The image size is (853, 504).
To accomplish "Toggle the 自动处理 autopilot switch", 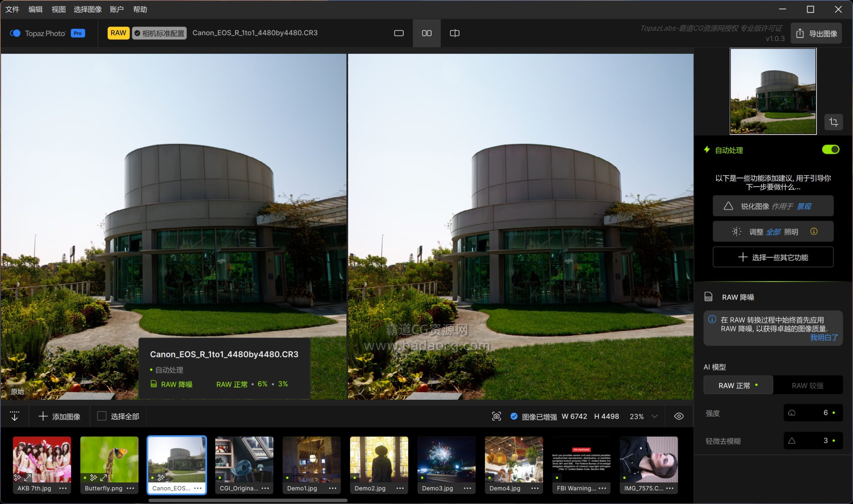I will (x=830, y=150).
